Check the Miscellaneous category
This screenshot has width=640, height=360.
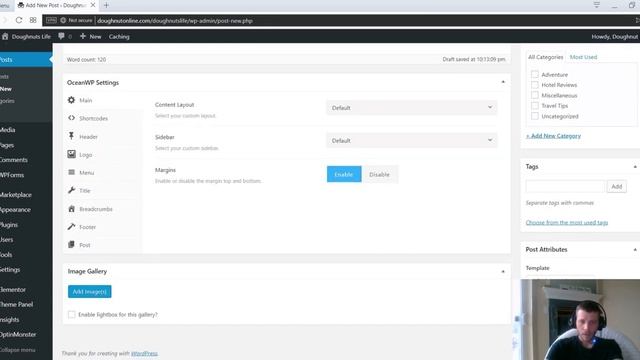coord(535,95)
